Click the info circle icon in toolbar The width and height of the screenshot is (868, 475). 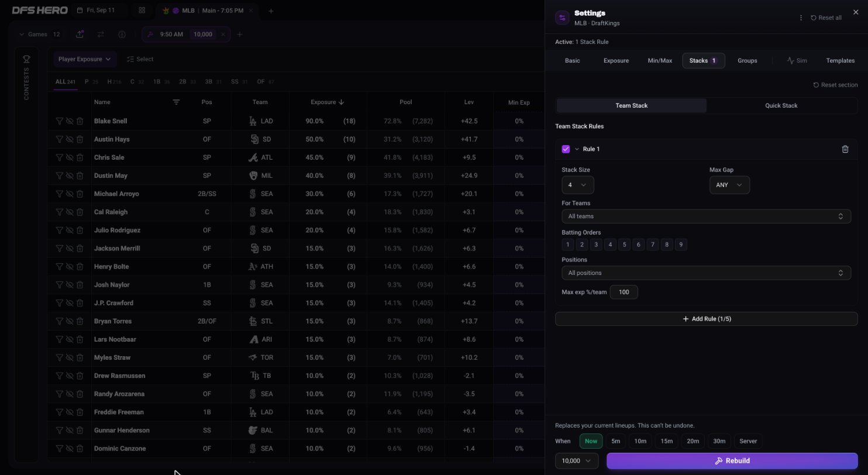coord(122,35)
